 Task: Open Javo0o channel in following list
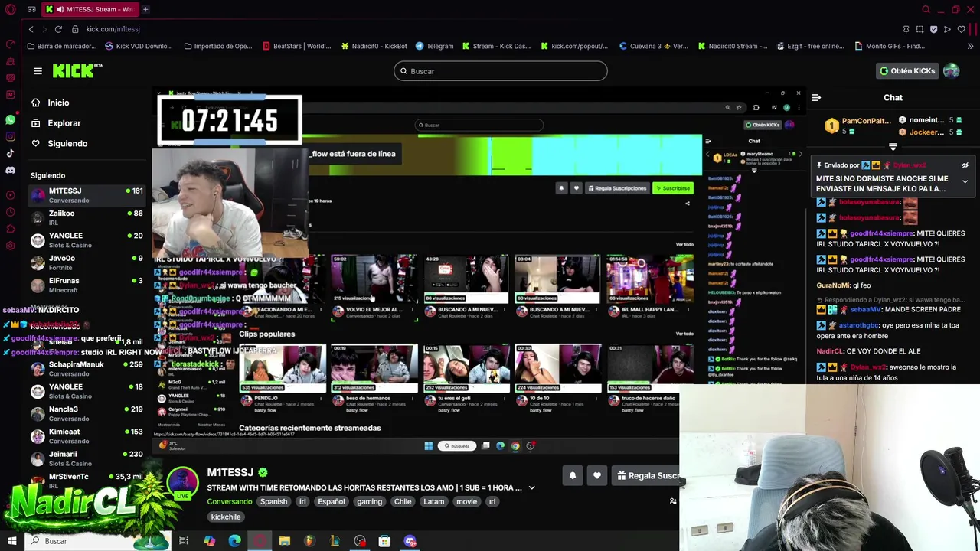[87, 262]
